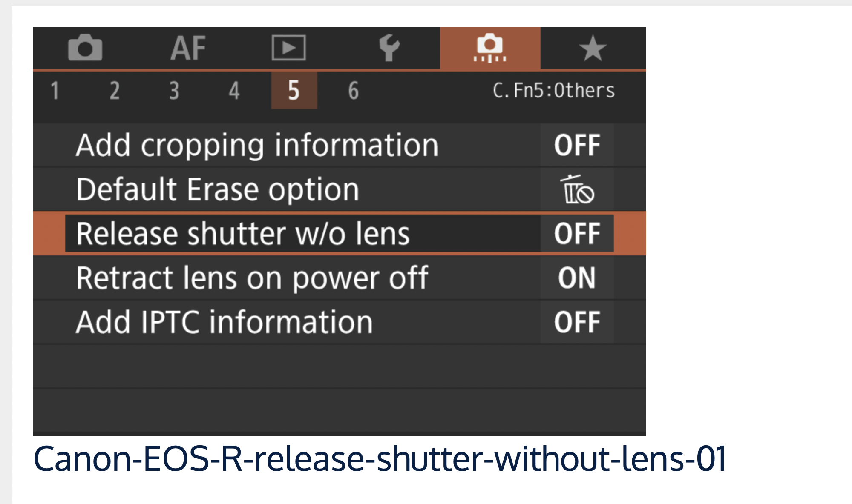852x504 pixels.
Task: Open the Playback menu tab icon
Action: click(289, 48)
